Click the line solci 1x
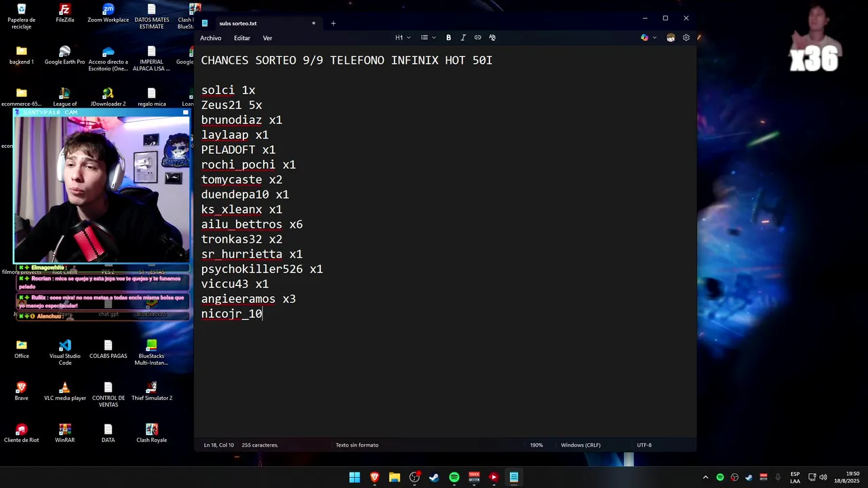Screen dimensions: 868x488 tap(228, 90)
